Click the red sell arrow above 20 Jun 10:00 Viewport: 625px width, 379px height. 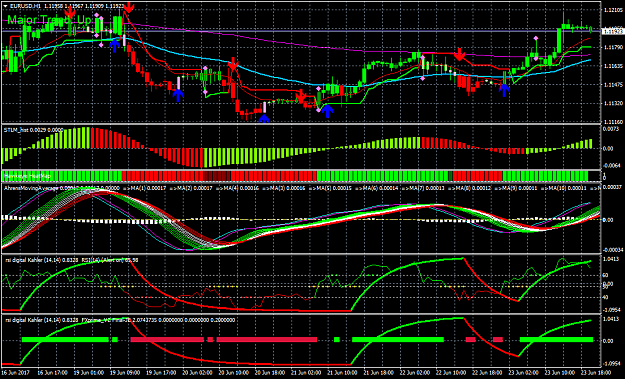point(233,64)
